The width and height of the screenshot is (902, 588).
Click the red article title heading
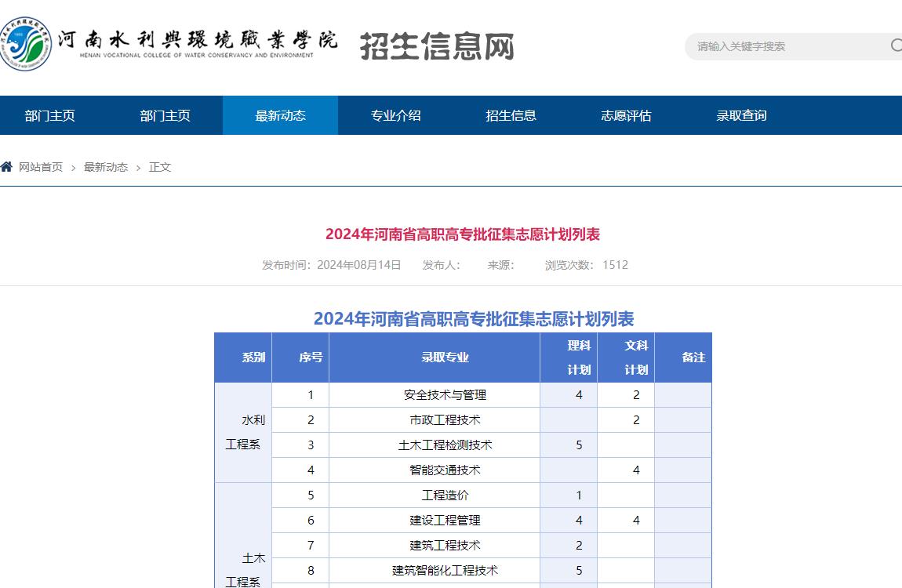[x=462, y=234]
